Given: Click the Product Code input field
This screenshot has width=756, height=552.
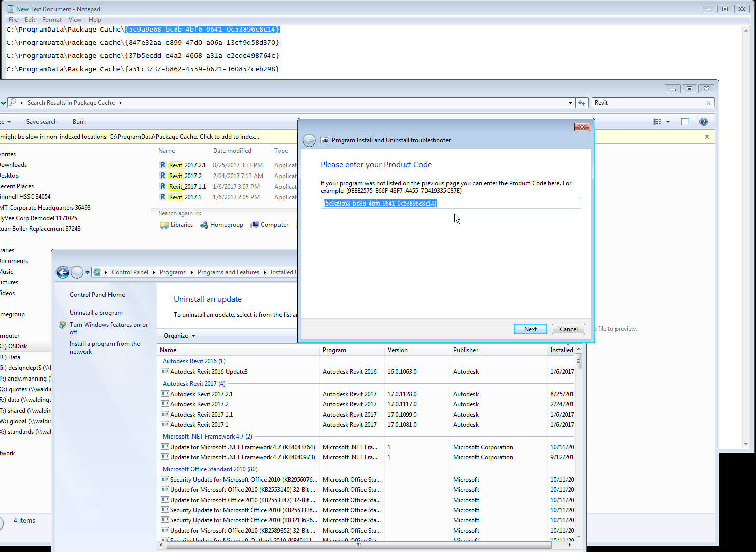Looking at the screenshot, I should (451, 203).
